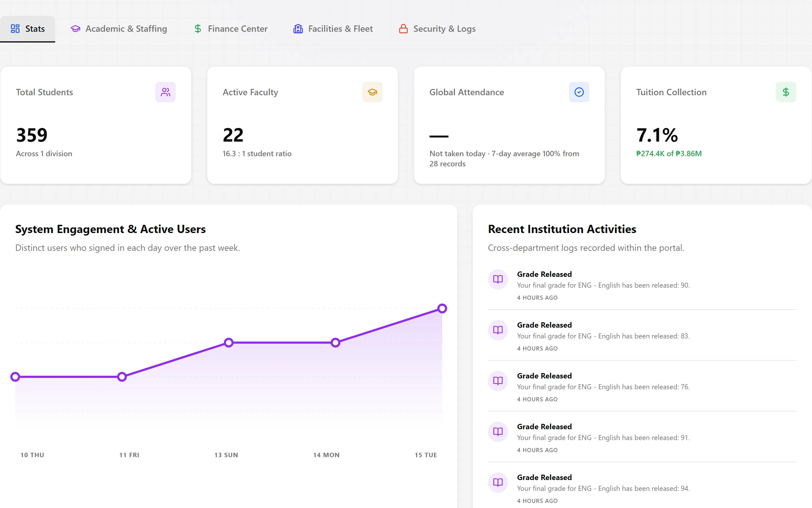Click the Recent Institution Activities heading
Viewport: 812px width, 508px height.
coord(562,229)
